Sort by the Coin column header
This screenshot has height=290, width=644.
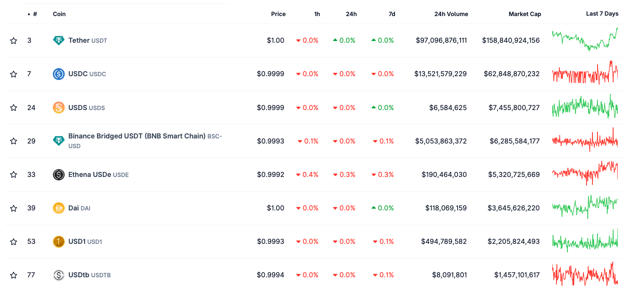59,14
